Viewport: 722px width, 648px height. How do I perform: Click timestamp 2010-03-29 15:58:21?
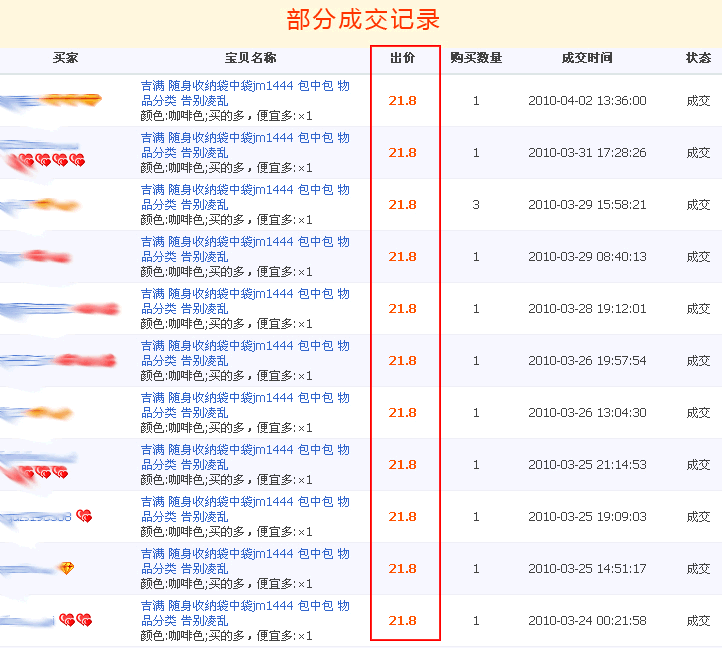click(587, 204)
